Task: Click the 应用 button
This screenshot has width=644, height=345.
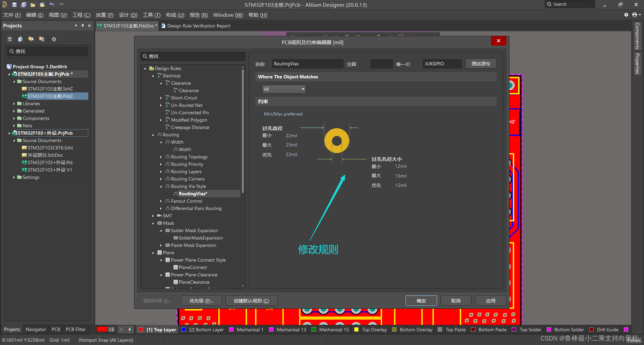Action: pyautogui.click(x=491, y=301)
